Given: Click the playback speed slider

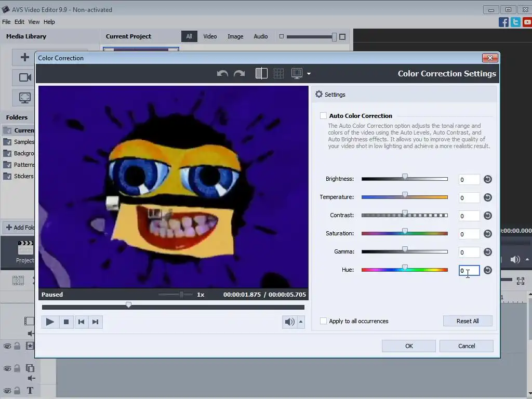Looking at the screenshot, I should coord(176,295).
